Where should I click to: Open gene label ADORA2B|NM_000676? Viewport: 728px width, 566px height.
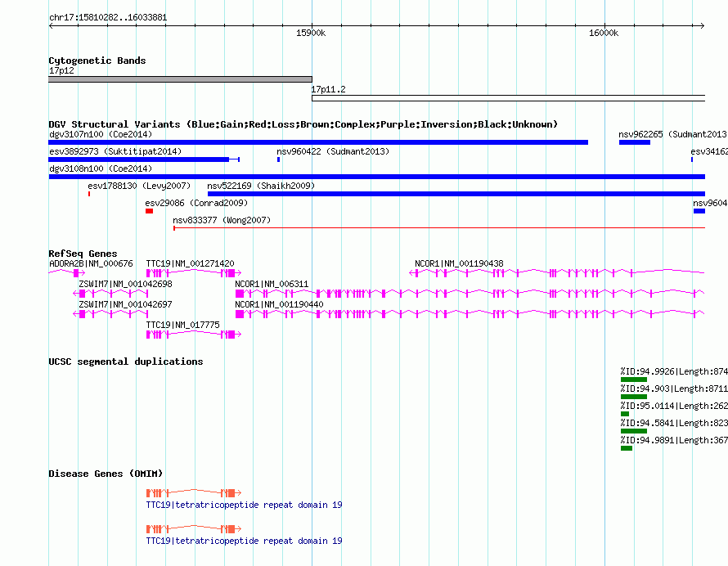coord(91,263)
